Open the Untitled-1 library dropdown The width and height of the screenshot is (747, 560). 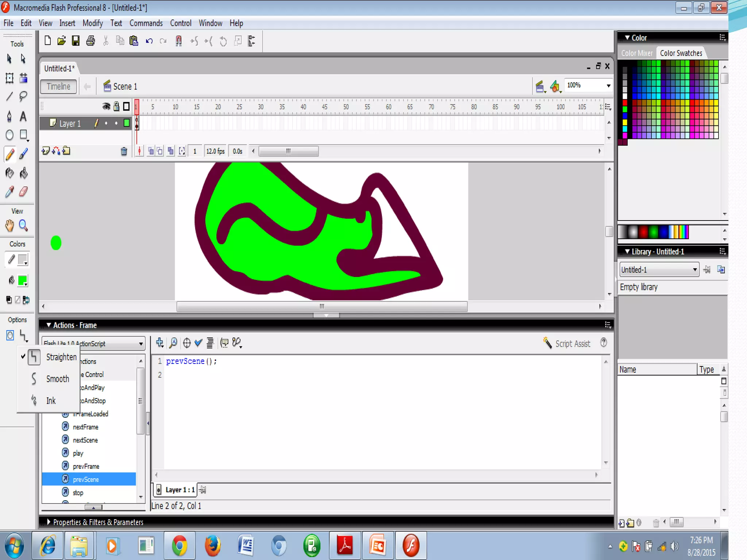[x=694, y=270]
